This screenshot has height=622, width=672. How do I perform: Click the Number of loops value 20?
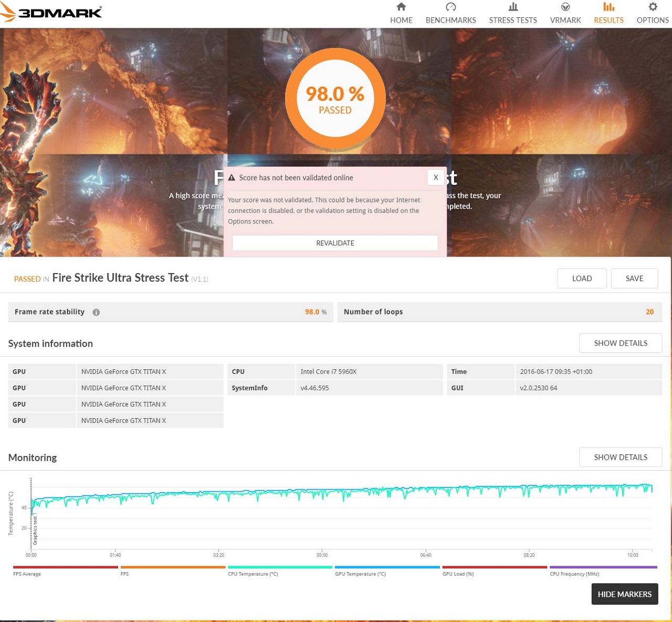pyautogui.click(x=649, y=312)
